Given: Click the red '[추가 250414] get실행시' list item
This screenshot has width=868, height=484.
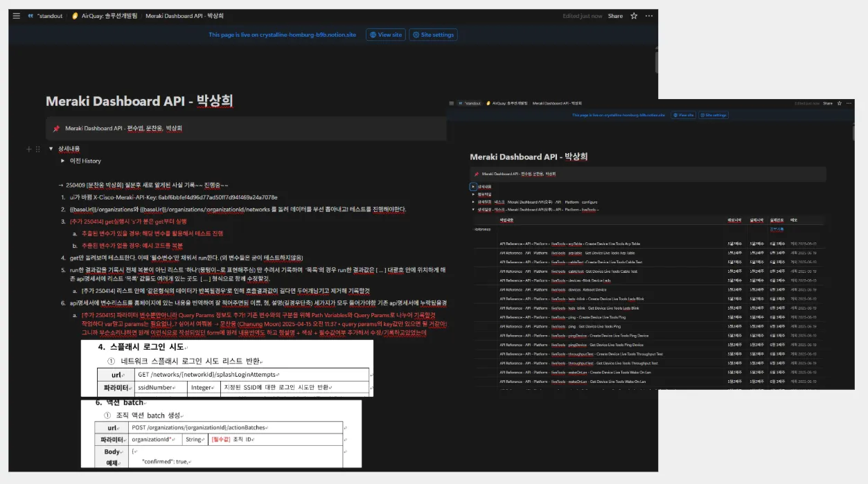Looking at the screenshot, I should point(128,221).
